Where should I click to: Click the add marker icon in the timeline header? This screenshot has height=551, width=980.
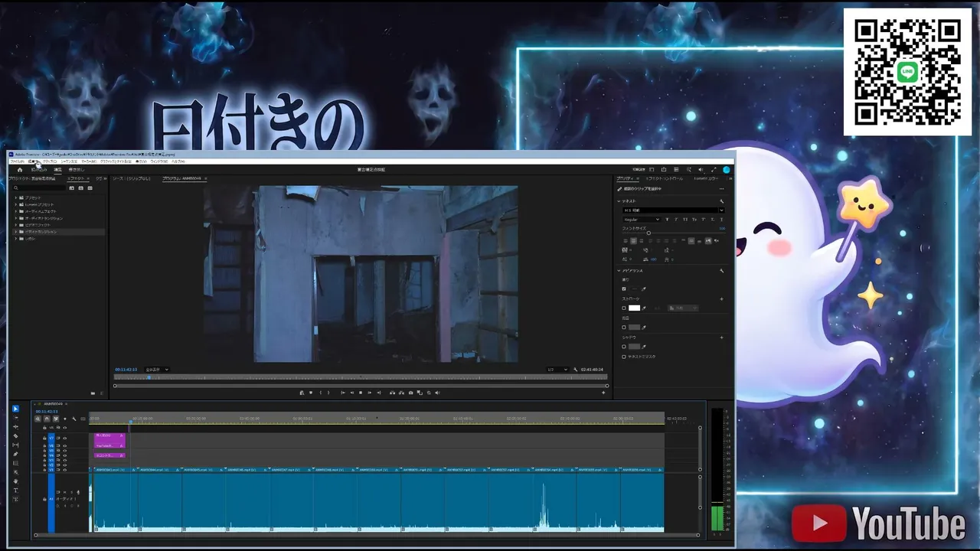[65, 419]
